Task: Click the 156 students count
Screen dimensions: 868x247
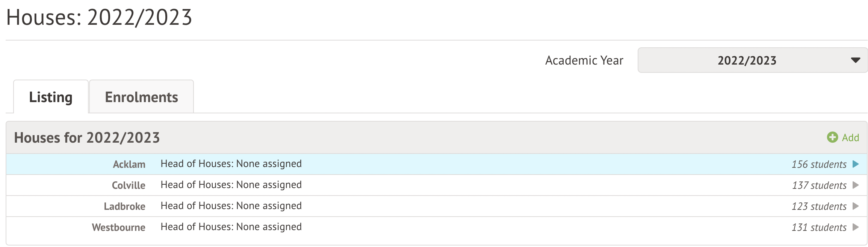Action: click(819, 164)
